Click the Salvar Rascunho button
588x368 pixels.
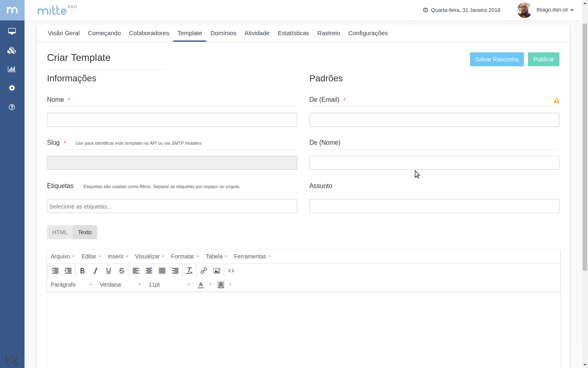click(x=497, y=59)
